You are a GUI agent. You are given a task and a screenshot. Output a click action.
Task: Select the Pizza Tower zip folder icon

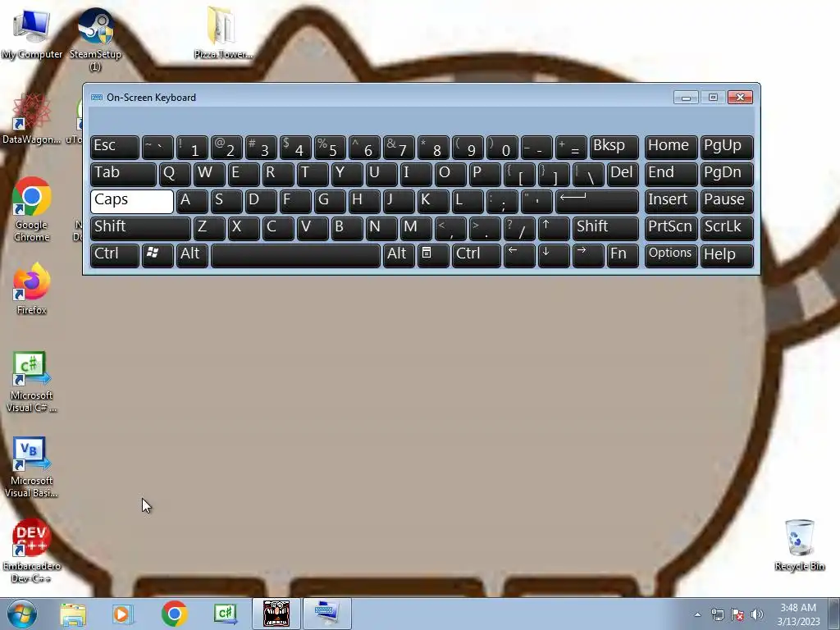click(222, 33)
